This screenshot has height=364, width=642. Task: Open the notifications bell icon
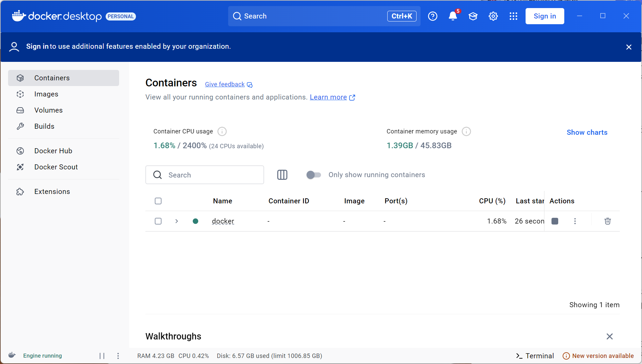tap(453, 16)
